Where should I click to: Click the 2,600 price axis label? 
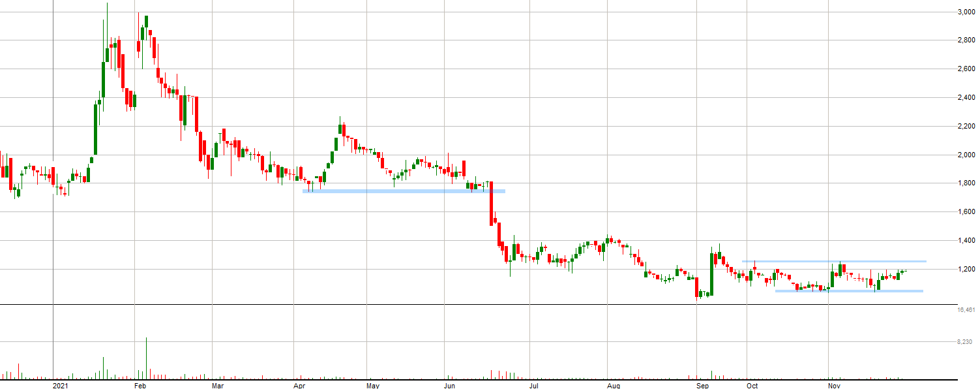pos(966,69)
